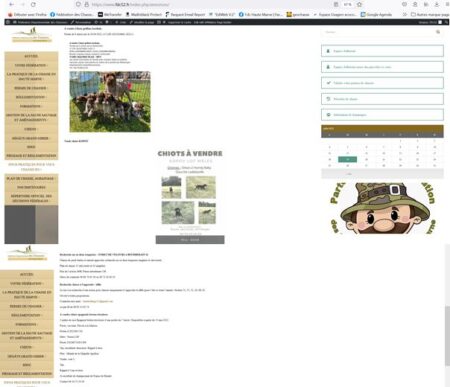Open the Facebook Fédération des Chasseurs bookmark
The height and width of the screenshot is (387, 450).
72,14
